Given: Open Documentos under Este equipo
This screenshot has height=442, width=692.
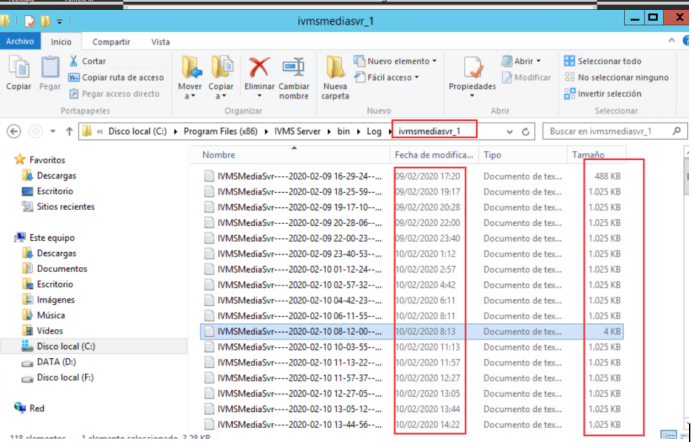Looking at the screenshot, I should tap(54, 269).
